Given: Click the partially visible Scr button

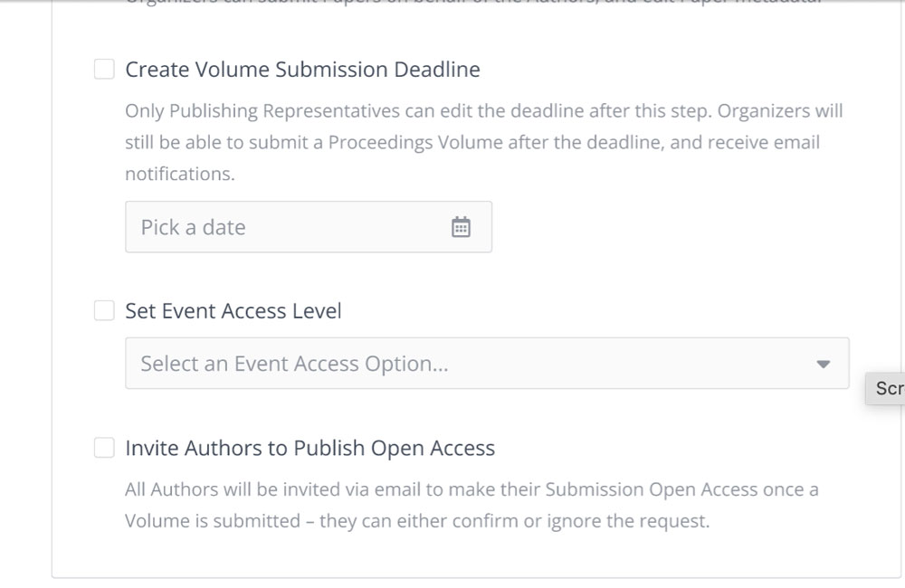Looking at the screenshot, I should coord(885,388).
